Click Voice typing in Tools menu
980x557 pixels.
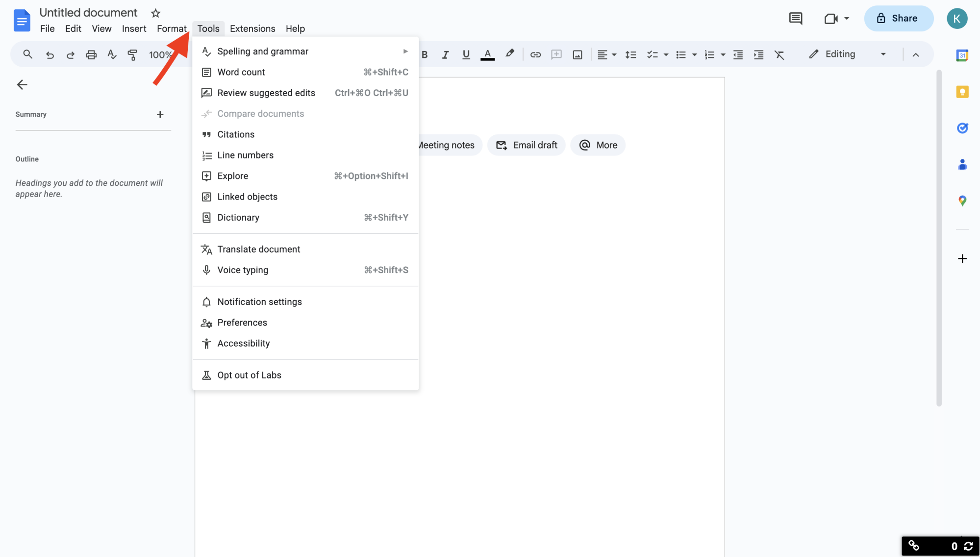(x=242, y=269)
